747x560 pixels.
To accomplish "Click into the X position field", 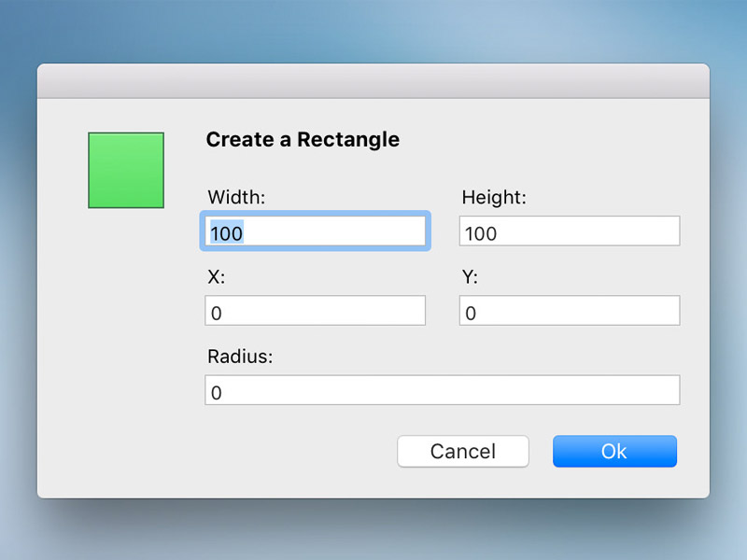I will coord(315,311).
